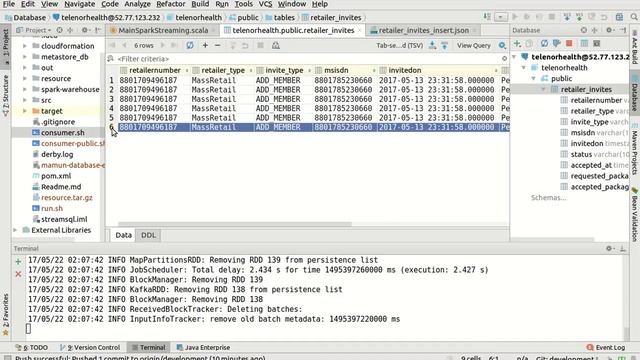The width and height of the screenshot is (640, 360).
Task: Open Project panel settings gear
Action: click(85, 30)
